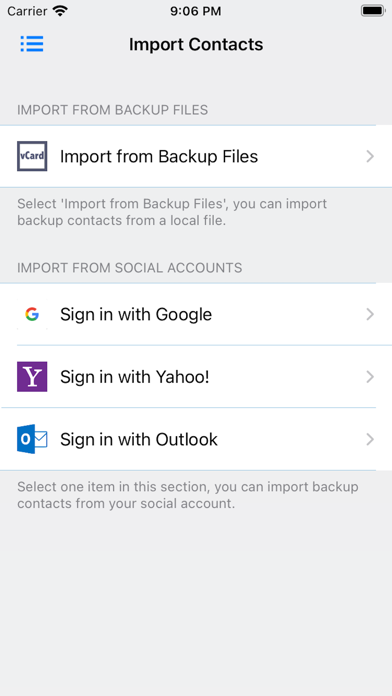This screenshot has width=392, height=696.
Task: Tap the Outlook envelope icon
Action: click(32, 439)
